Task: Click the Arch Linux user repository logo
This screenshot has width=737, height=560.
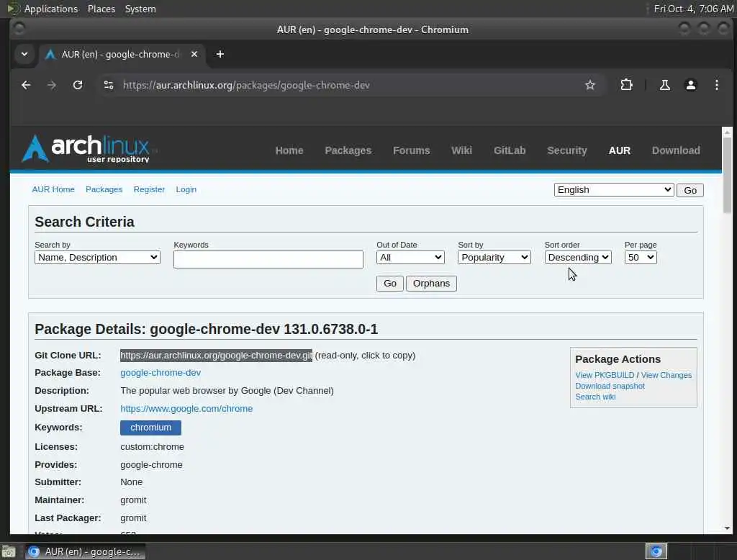Action: [x=86, y=149]
